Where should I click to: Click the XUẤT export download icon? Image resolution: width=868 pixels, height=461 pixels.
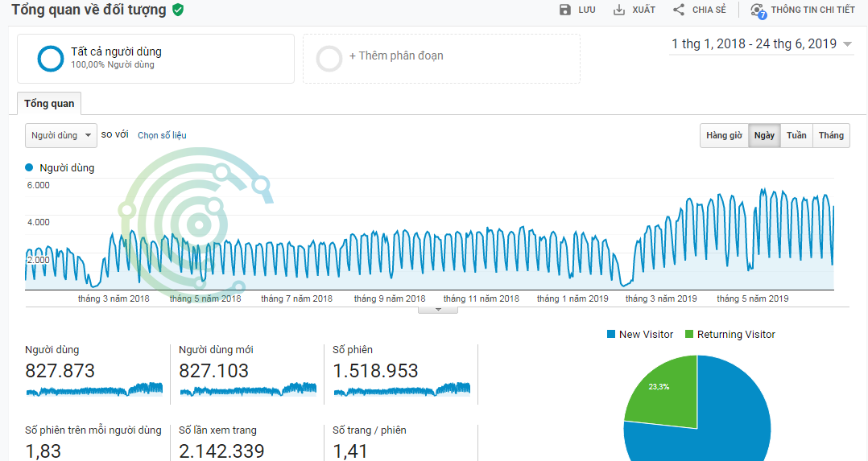pyautogui.click(x=619, y=10)
